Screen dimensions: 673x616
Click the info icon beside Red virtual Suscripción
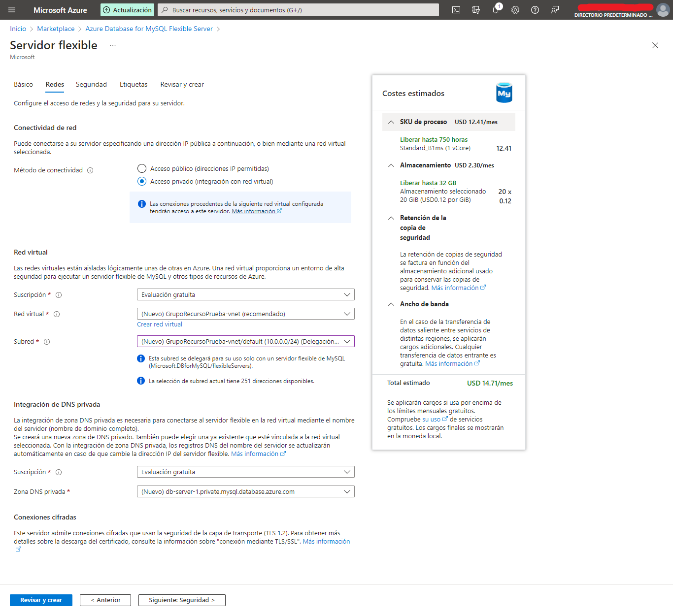coord(59,295)
